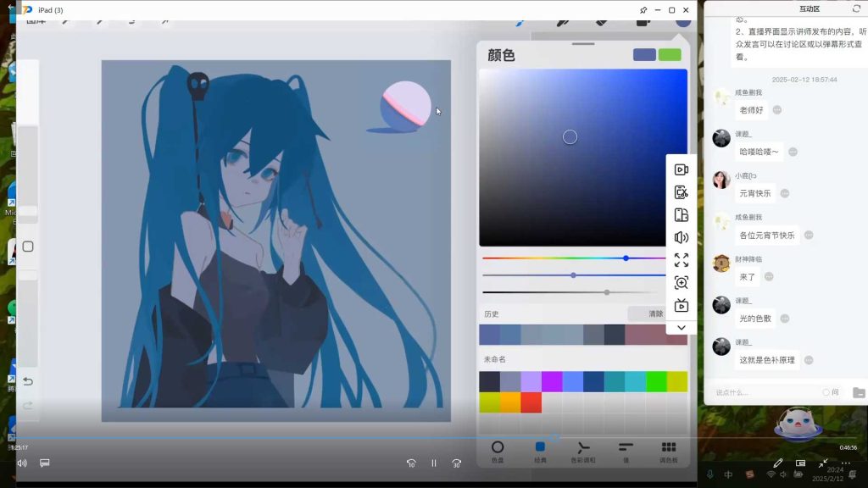868x488 pixels.
Task: Click the cat mascot floating widget
Action: [797, 424]
